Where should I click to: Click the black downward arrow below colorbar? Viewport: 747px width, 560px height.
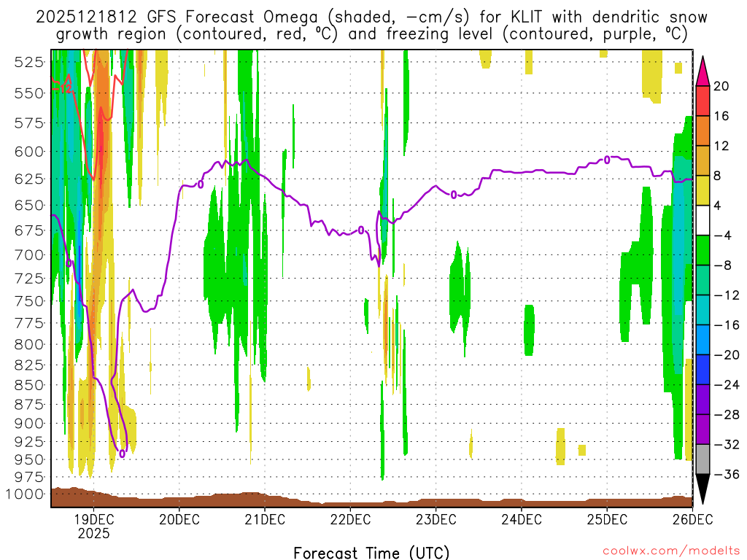[x=703, y=489]
